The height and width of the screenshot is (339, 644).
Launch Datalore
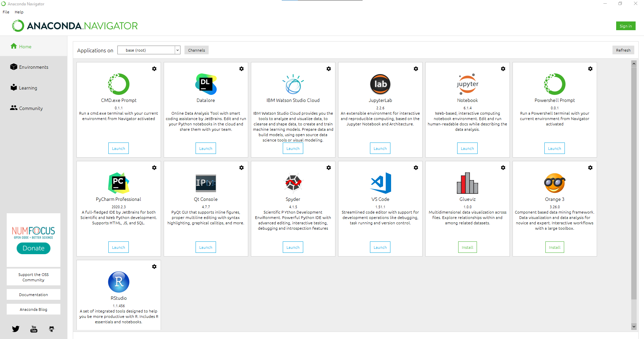(x=206, y=149)
